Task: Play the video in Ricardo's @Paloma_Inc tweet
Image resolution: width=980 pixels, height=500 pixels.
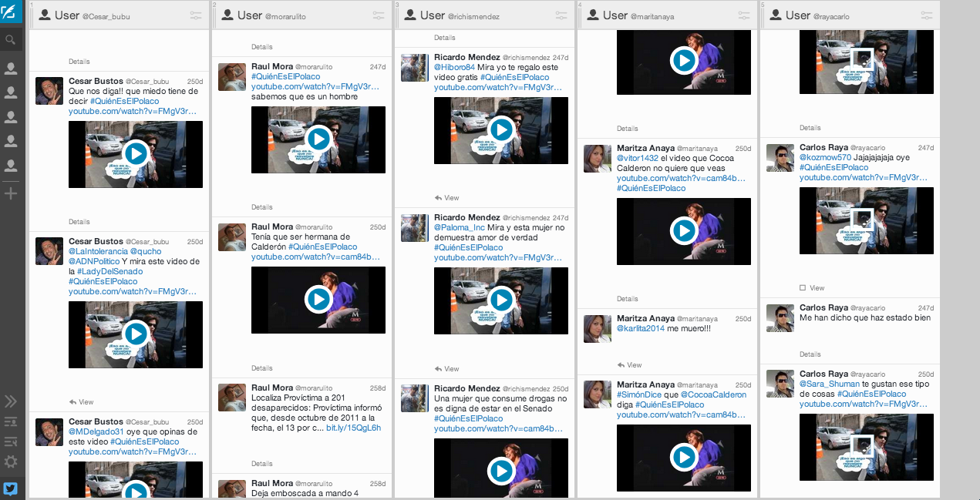Action: point(501,300)
